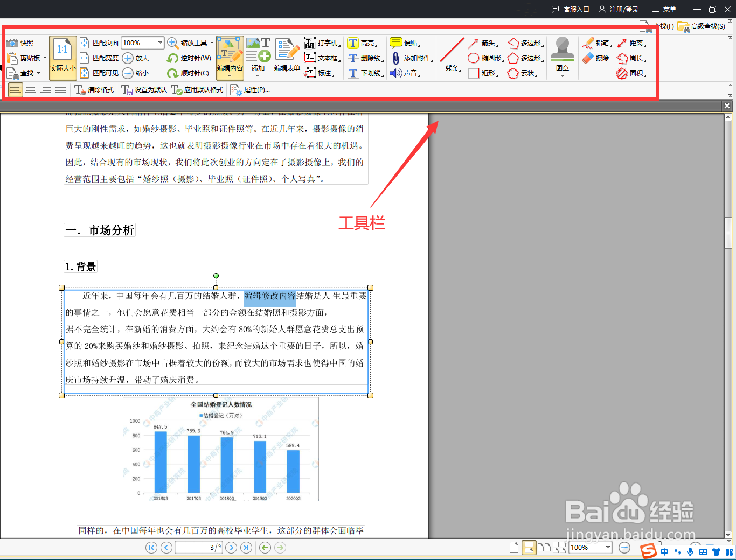Open the 剪贴板 clipboard dropdown
Screen dimensions: 736x560
point(45,58)
